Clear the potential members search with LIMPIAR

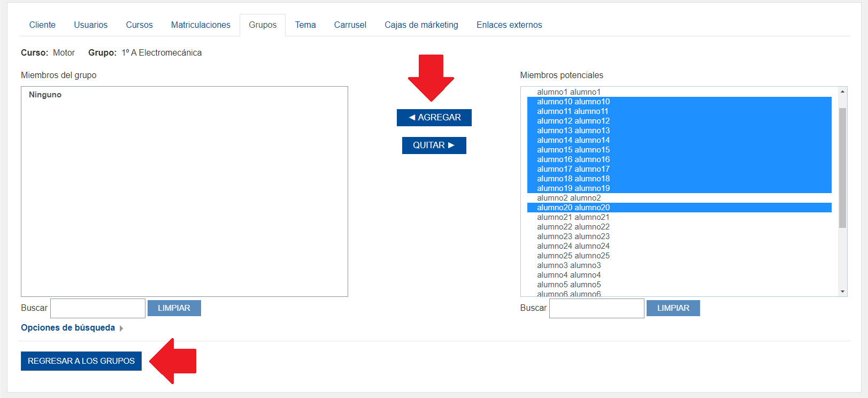click(673, 308)
